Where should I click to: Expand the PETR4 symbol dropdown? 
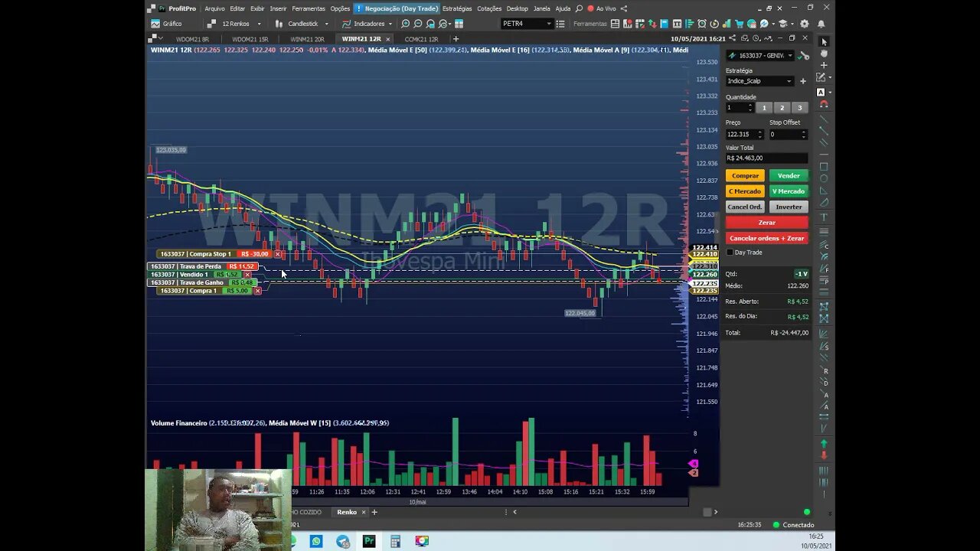[548, 24]
